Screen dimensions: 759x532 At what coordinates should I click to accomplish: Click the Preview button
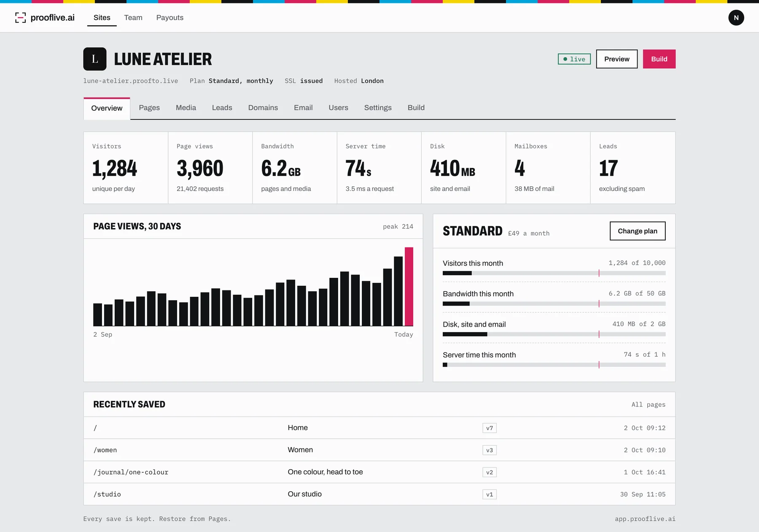point(616,59)
